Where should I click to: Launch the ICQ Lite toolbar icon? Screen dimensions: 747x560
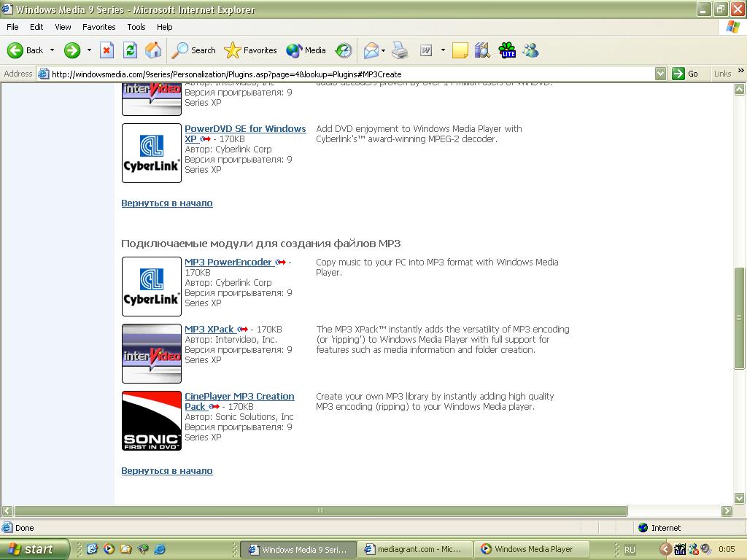[x=507, y=50]
